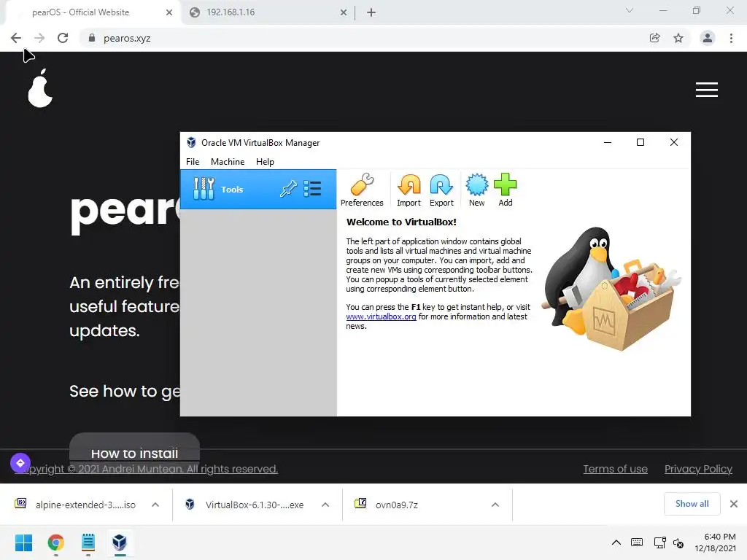Close the pearOS browser tab
747x560 pixels.
coord(169,12)
